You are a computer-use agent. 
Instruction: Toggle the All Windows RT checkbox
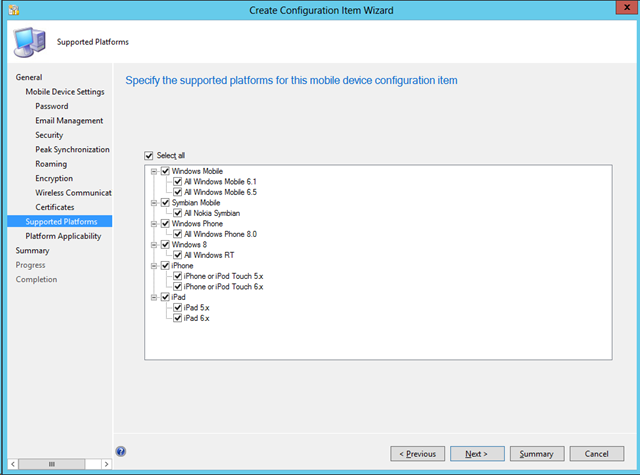pos(178,255)
